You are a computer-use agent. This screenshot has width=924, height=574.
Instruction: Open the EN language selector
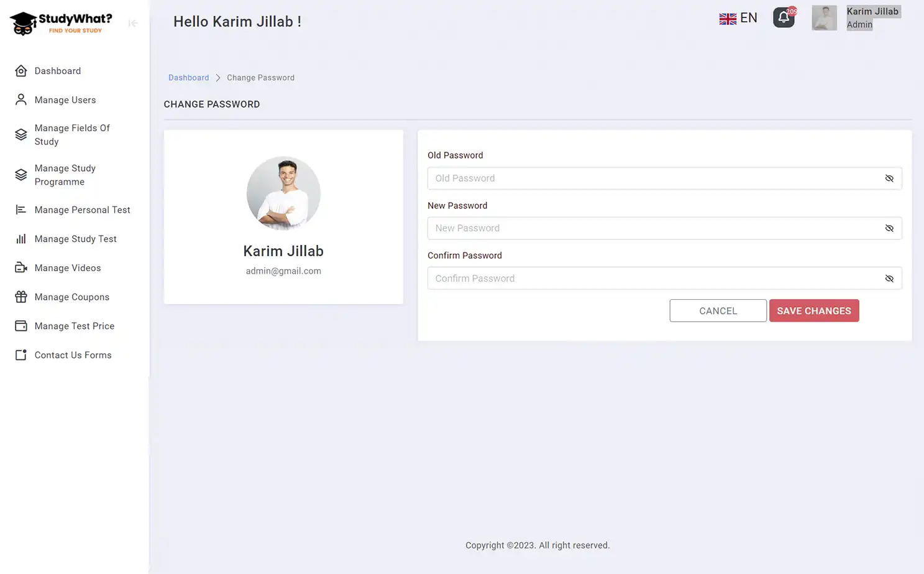coord(738,17)
